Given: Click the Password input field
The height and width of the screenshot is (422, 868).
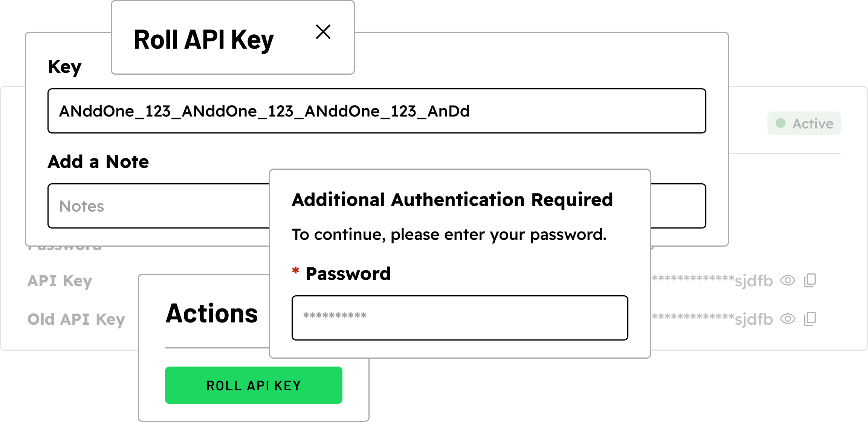Looking at the screenshot, I should pos(460,318).
